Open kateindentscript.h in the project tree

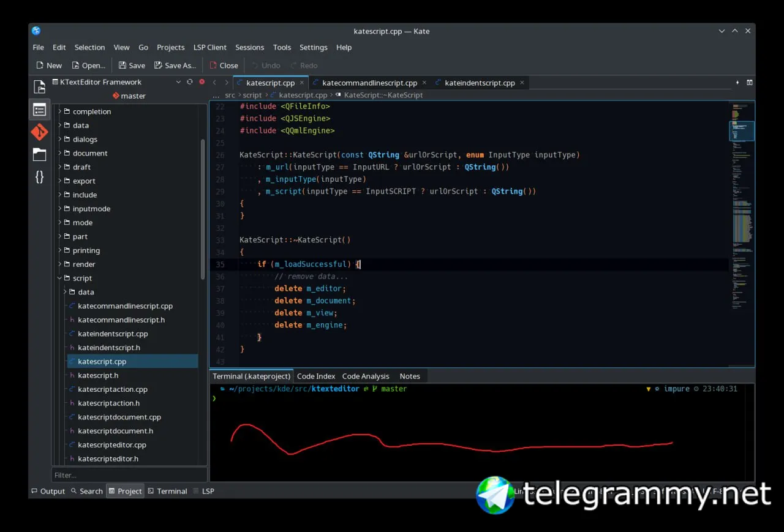(109, 348)
